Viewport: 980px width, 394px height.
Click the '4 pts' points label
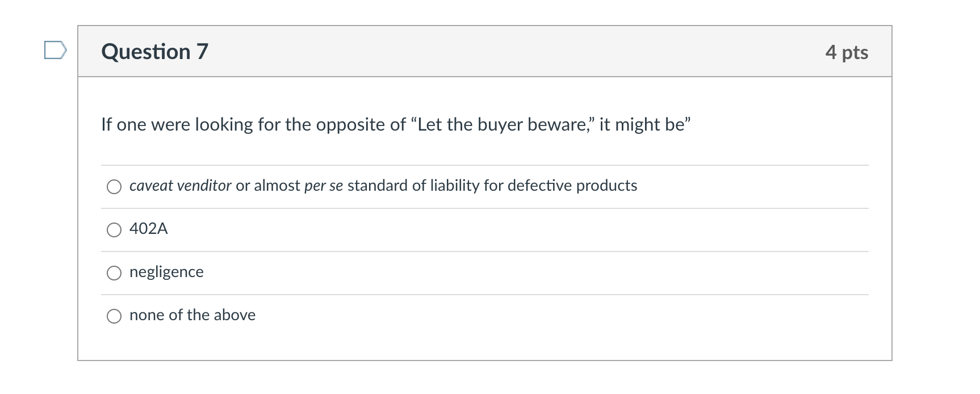point(847,52)
